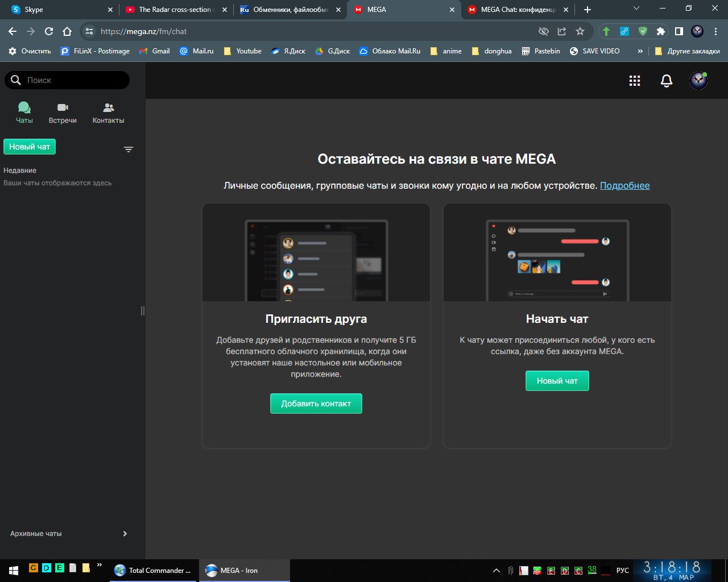The height and width of the screenshot is (582, 728).
Task: Open the browser profile avatar
Action: (x=697, y=31)
